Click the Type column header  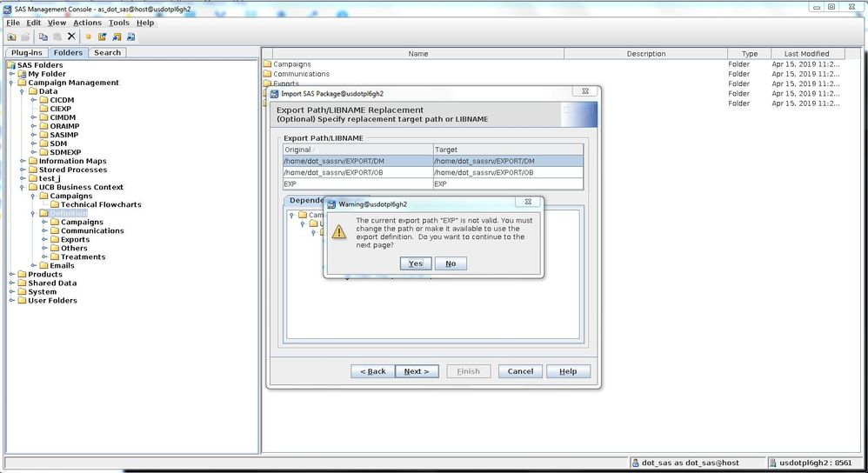750,54
